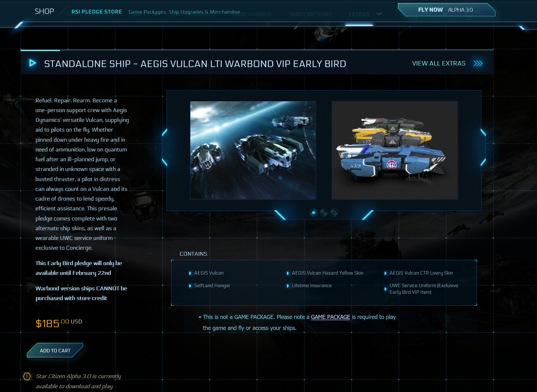Click the AEGIS Vulcan CTR Livery Skin item
Screen dimensions: 537x392
coord(421,273)
